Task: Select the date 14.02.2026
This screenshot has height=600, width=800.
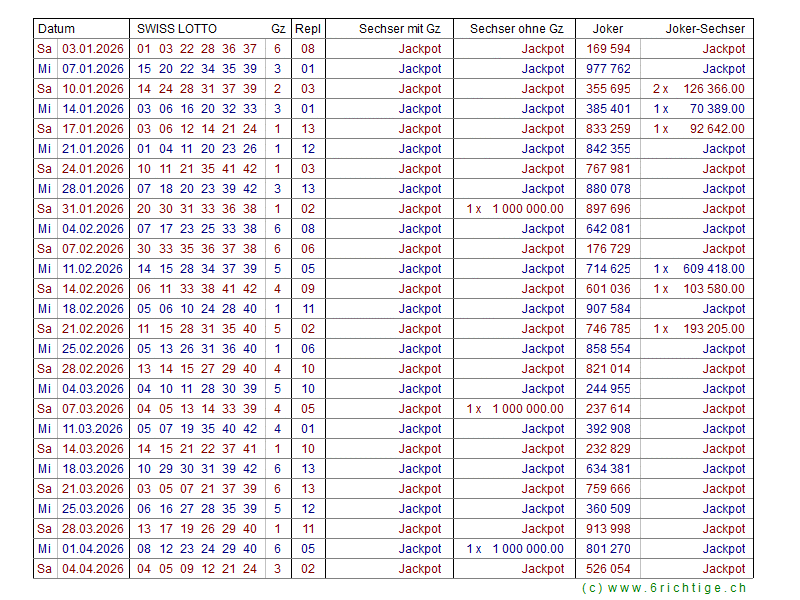Action: (x=93, y=289)
